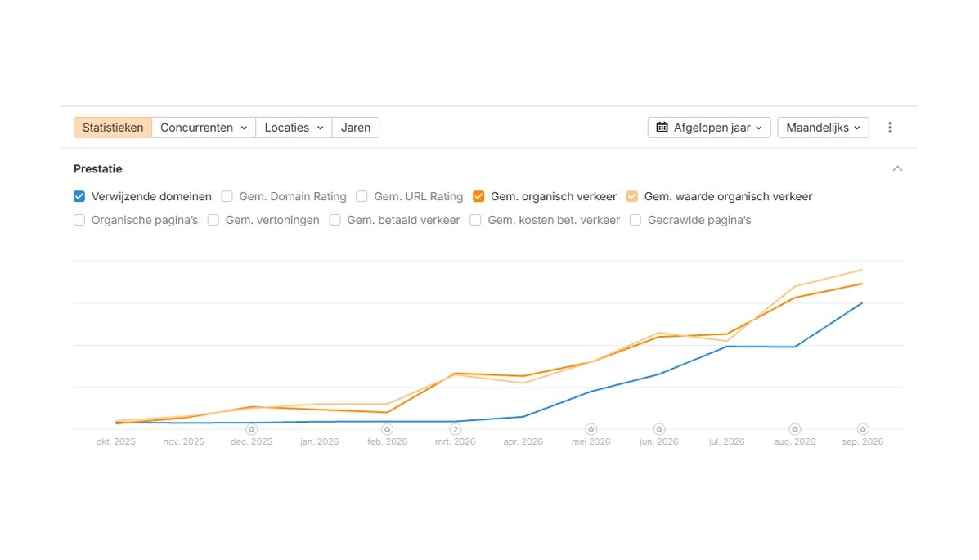Viewport: 979px width, 560px height.
Task: Uncheck the Verwijzende domeinen checkbox
Action: (x=79, y=197)
